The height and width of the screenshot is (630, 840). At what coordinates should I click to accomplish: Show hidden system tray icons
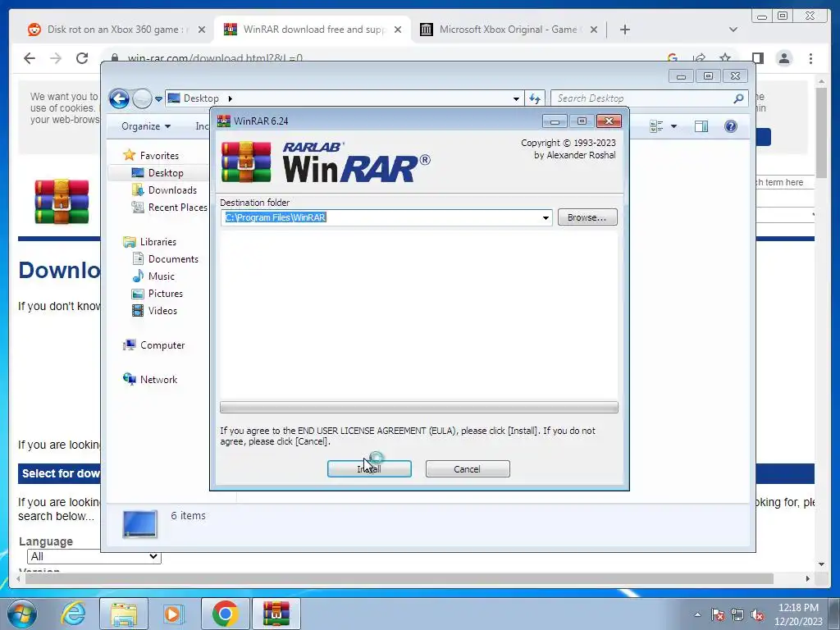tap(697, 614)
